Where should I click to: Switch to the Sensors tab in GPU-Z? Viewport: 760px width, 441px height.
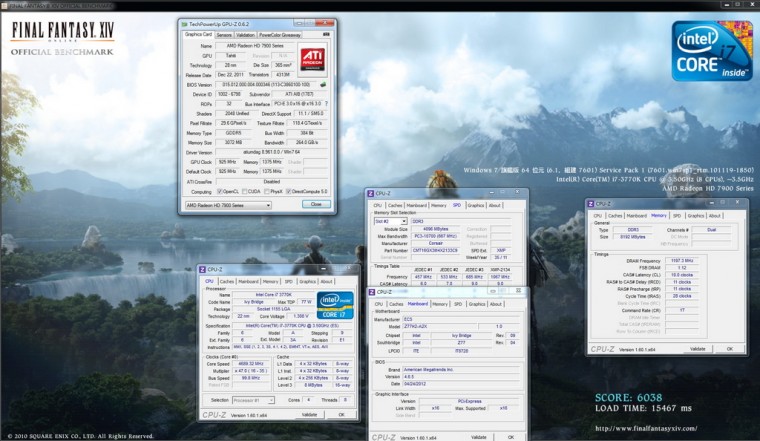tap(224, 34)
